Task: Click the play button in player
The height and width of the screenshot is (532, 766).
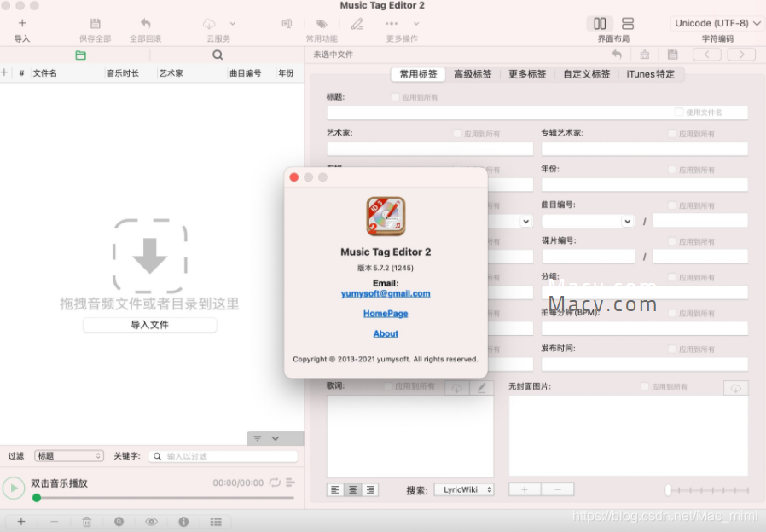Action: click(14, 488)
